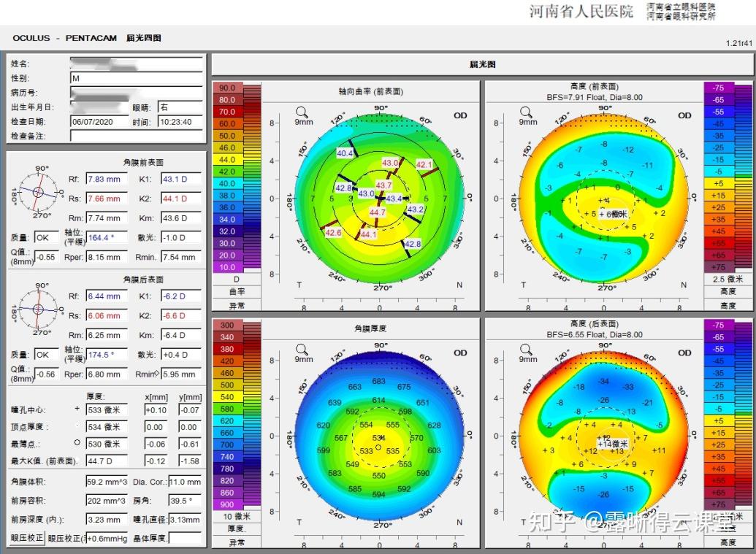Click the Rmin value 7.54 mm
Viewport: 756px width, 554px height.
click(181, 257)
